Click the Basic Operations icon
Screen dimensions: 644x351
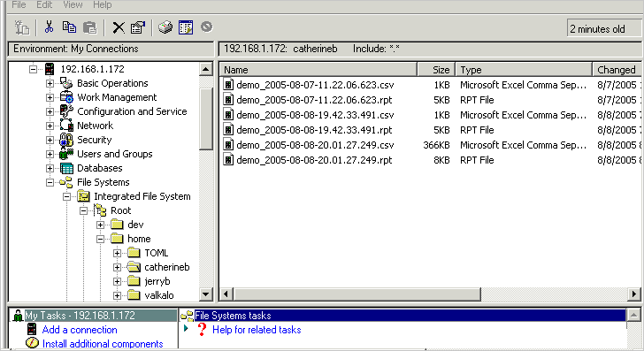(66, 83)
